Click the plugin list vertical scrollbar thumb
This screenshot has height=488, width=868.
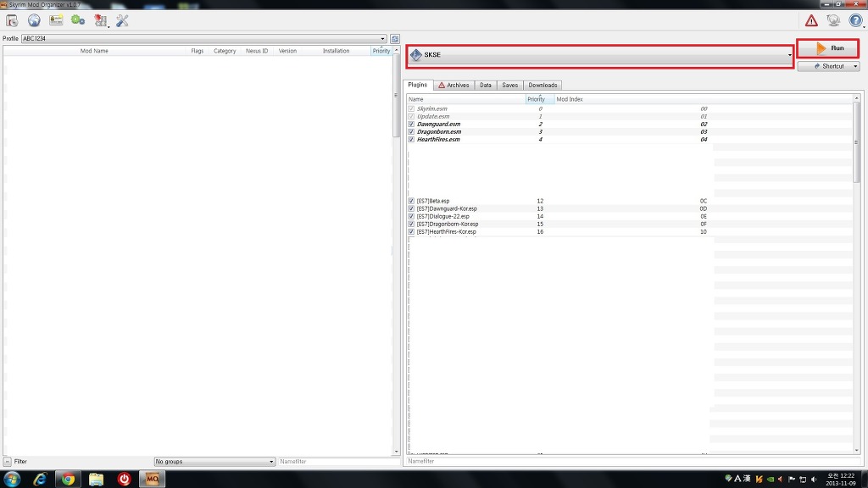(856, 142)
